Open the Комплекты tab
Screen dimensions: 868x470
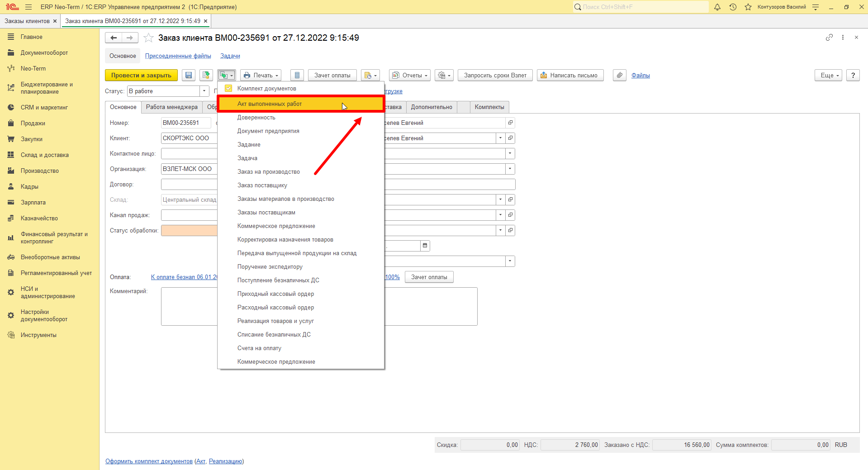coord(489,107)
